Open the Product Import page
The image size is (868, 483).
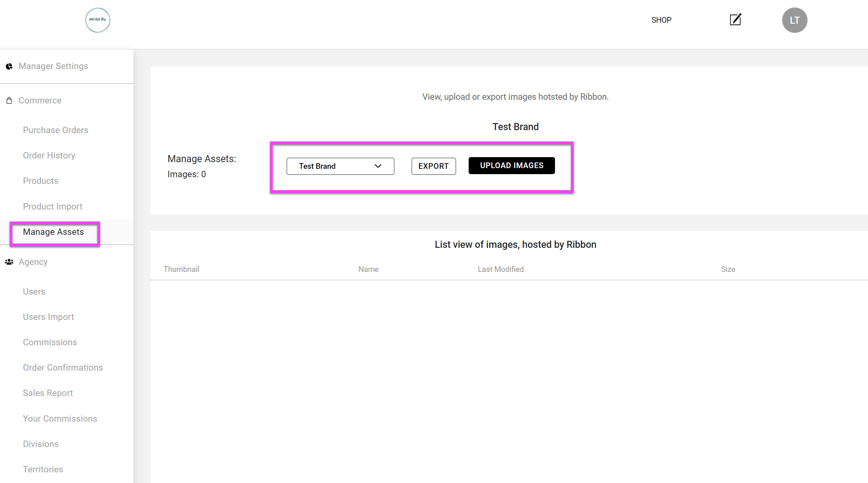point(53,206)
